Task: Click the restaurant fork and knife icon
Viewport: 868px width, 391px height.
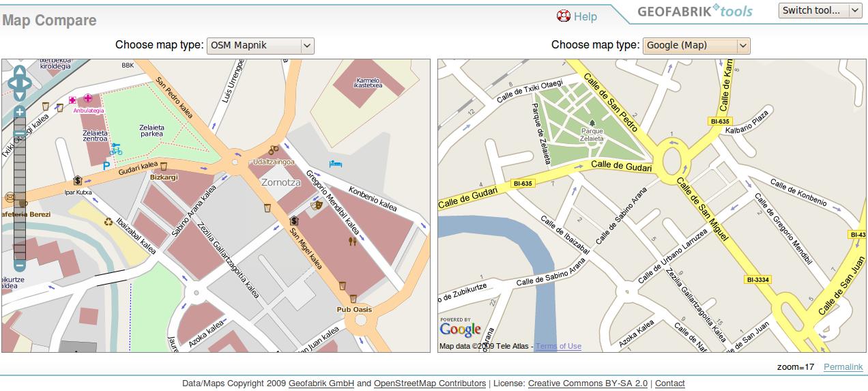Action: click(x=353, y=241)
